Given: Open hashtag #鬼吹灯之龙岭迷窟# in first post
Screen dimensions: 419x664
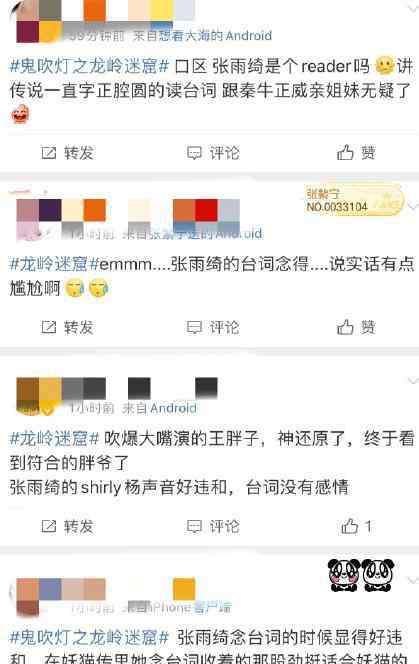Looking at the screenshot, I should [x=89, y=66].
